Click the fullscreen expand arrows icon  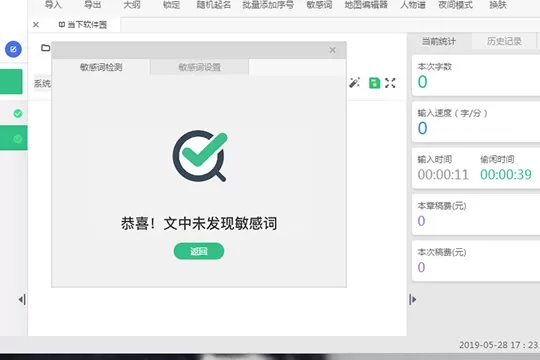click(x=390, y=83)
